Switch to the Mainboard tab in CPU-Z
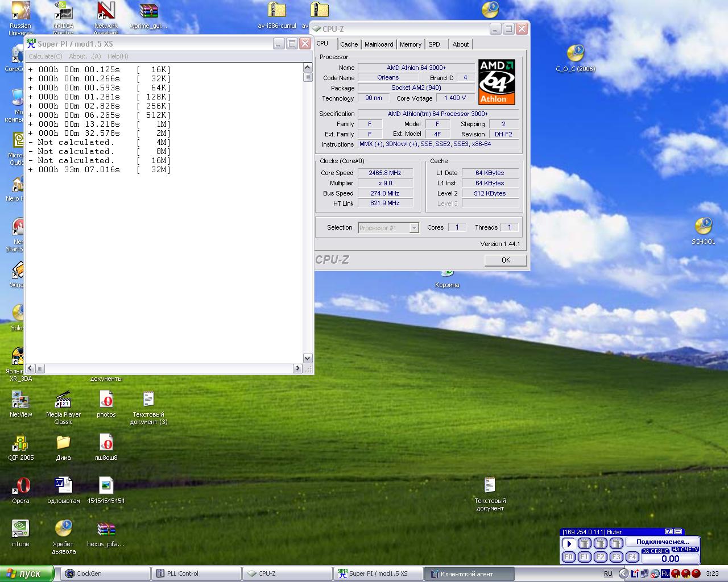This screenshot has height=582, width=728. 379,44
